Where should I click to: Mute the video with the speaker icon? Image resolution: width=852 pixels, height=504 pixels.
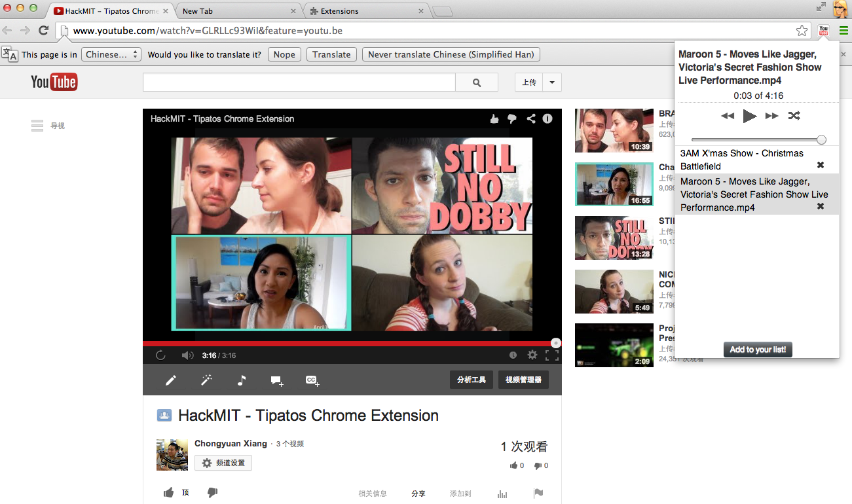(187, 355)
